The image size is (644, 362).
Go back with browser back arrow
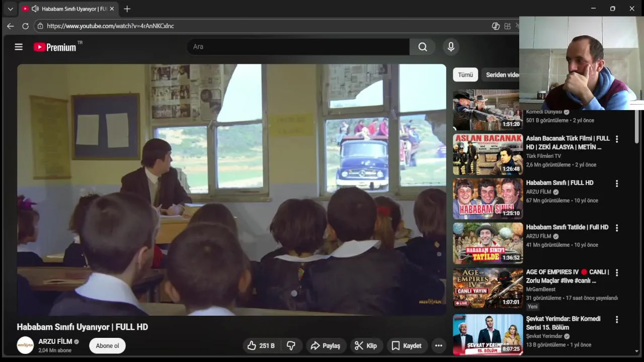click(10, 26)
